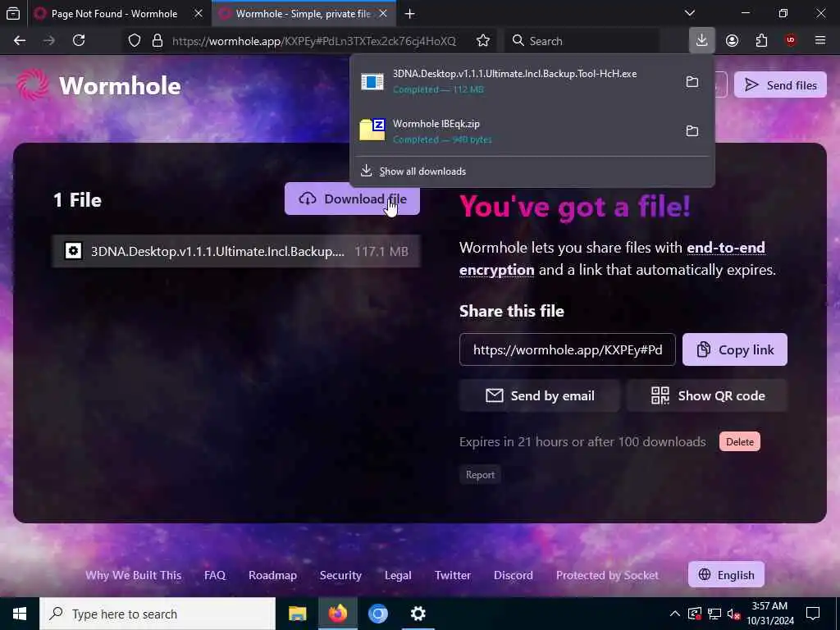Open Why We Built This link
Image resolution: width=840 pixels, height=630 pixels.
[x=134, y=575]
